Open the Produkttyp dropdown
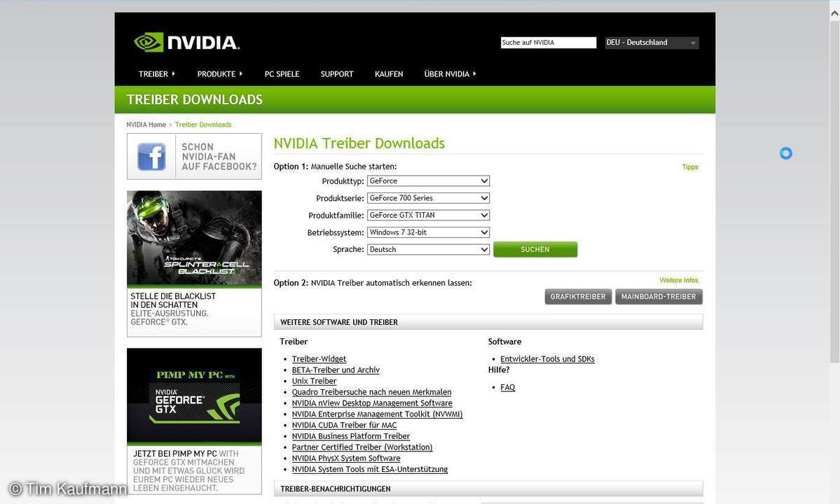The height and width of the screenshot is (504, 840). click(x=428, y=181)
